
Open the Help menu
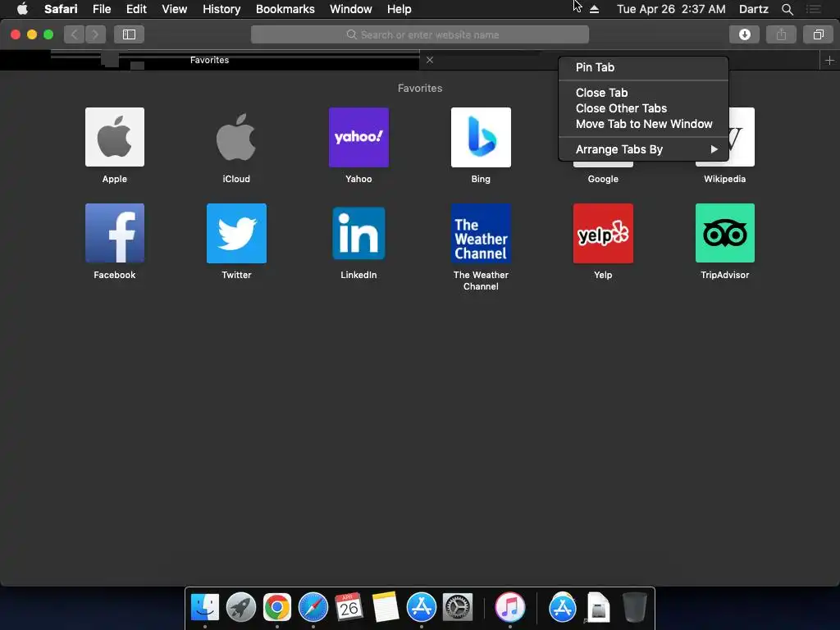399,9
